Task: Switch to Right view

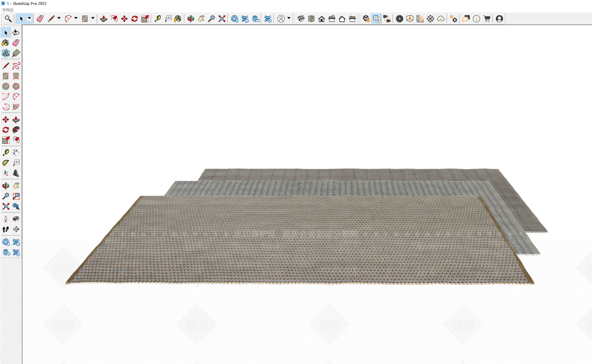Action: click(332, 18)
